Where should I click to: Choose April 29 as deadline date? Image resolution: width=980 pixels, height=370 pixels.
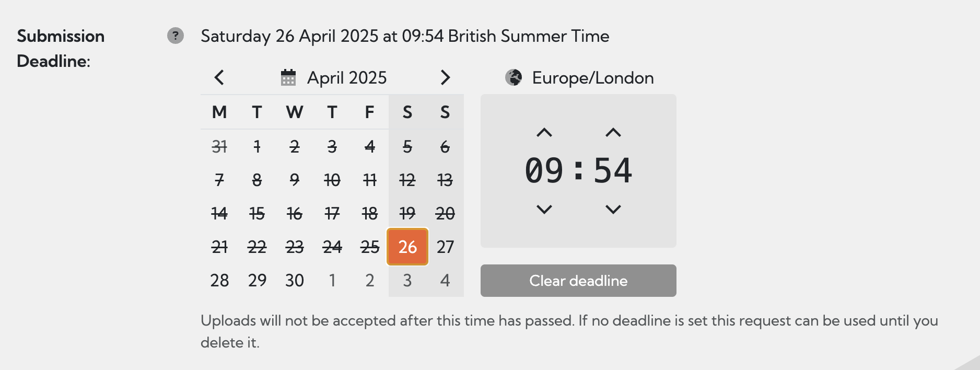pyautogui.click(x=257, y=280)
